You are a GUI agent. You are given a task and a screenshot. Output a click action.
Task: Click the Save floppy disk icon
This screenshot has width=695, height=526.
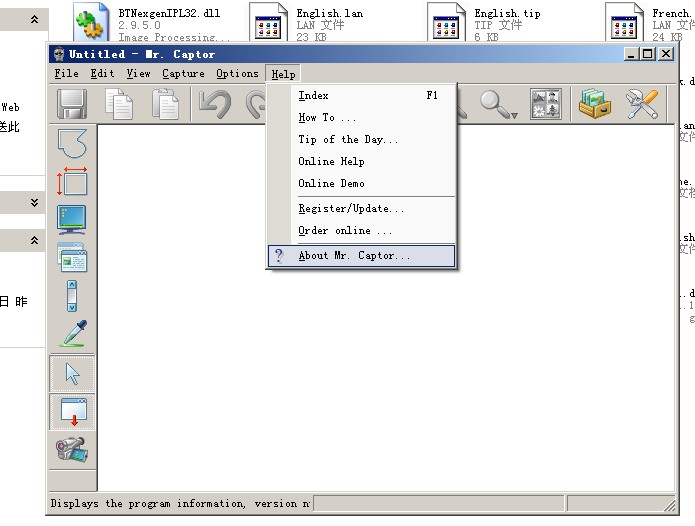click(x=72, y=105)
